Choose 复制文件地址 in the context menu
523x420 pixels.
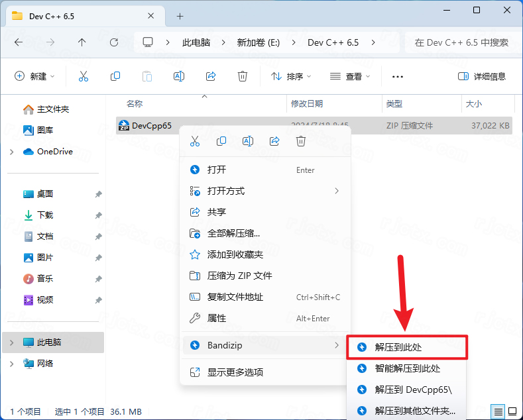coord(265,297)
